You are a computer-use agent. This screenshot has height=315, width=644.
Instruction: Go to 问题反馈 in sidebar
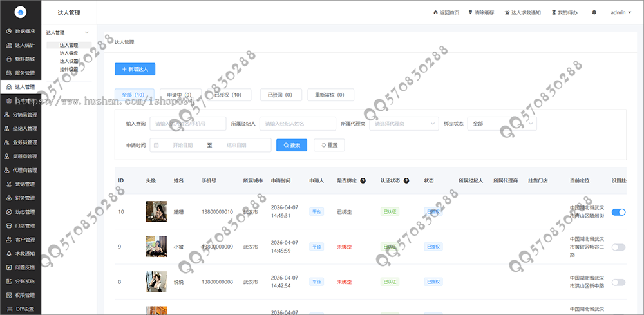(21, 267)
